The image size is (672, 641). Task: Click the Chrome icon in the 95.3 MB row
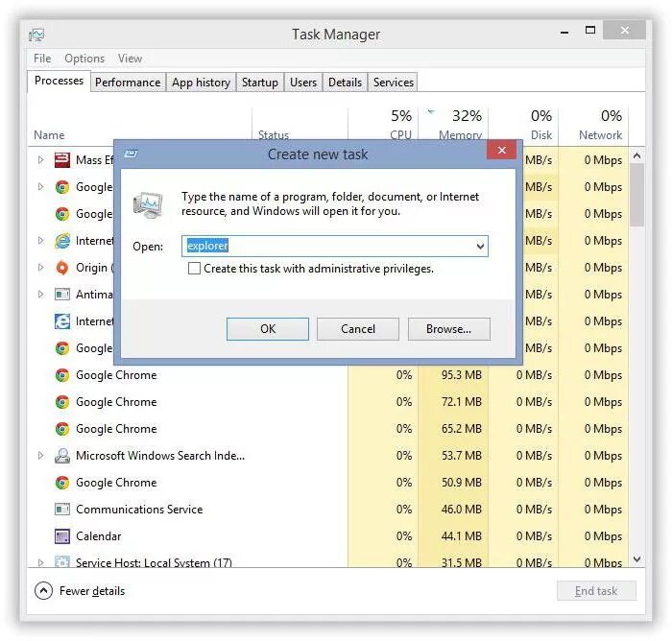[62, 375]
